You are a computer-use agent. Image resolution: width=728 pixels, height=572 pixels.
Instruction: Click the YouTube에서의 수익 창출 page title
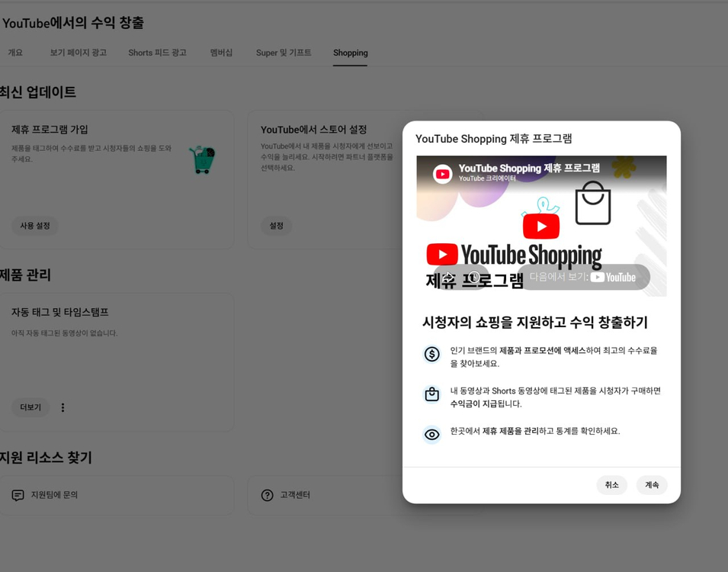point(73,23)
